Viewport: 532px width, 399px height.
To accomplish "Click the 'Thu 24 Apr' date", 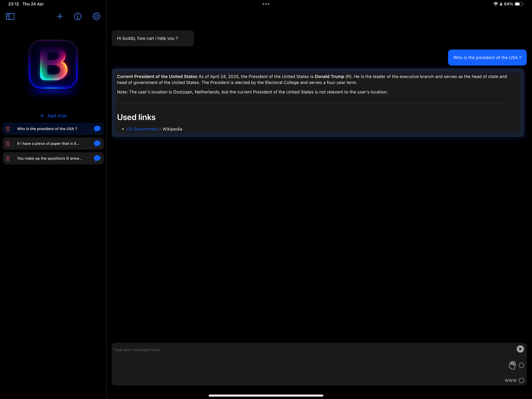I will [x=33, y=4].
